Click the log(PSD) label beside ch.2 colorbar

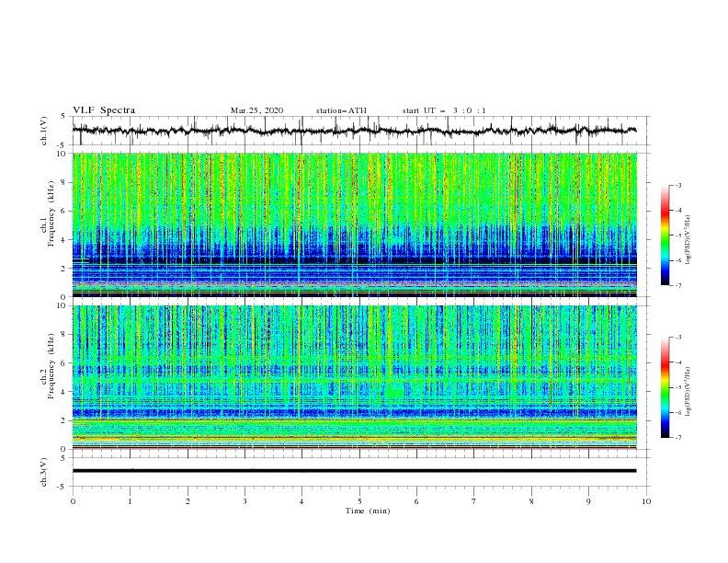pos(688,392)
